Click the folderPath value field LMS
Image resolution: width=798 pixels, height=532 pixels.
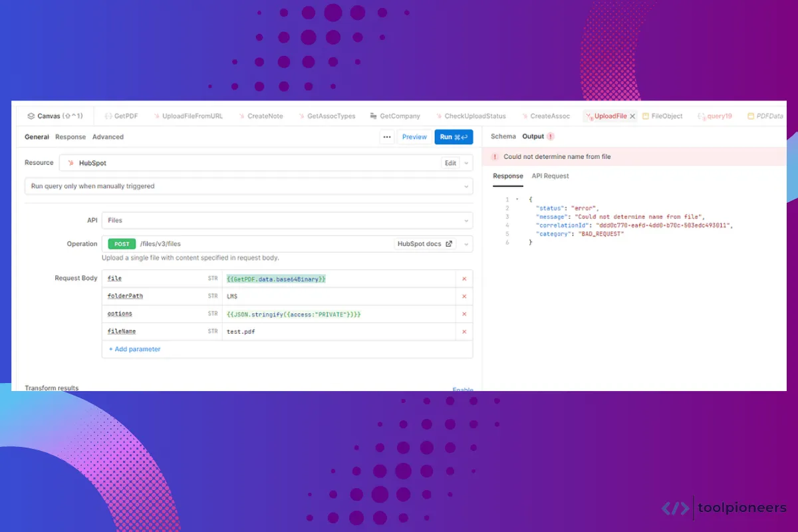pyautogui.click(x=339, y=296)
